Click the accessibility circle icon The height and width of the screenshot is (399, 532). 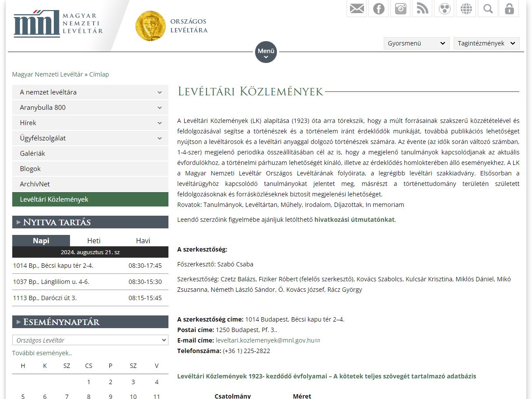444,8
